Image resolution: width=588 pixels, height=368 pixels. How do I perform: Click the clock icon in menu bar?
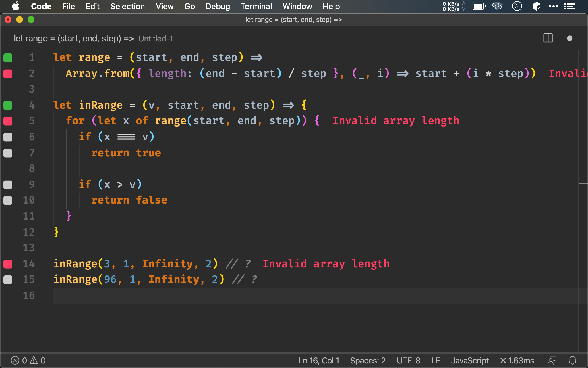pyautogui.click(x=517, y=6)
